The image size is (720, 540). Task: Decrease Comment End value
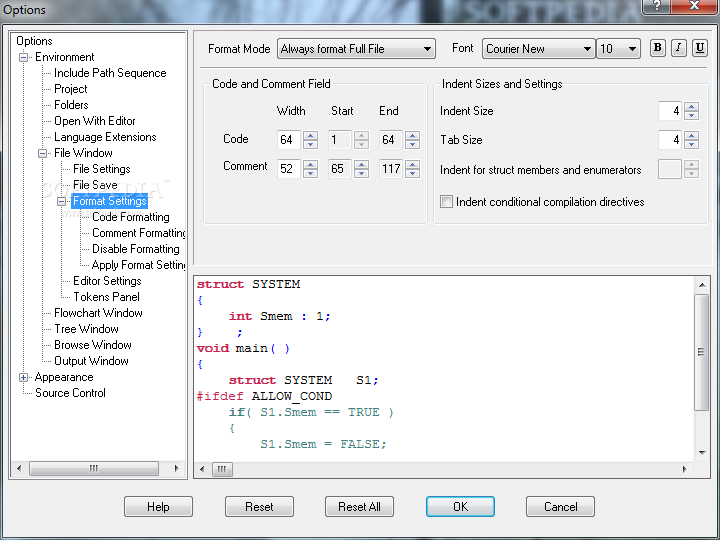click(x=413, y=173)
